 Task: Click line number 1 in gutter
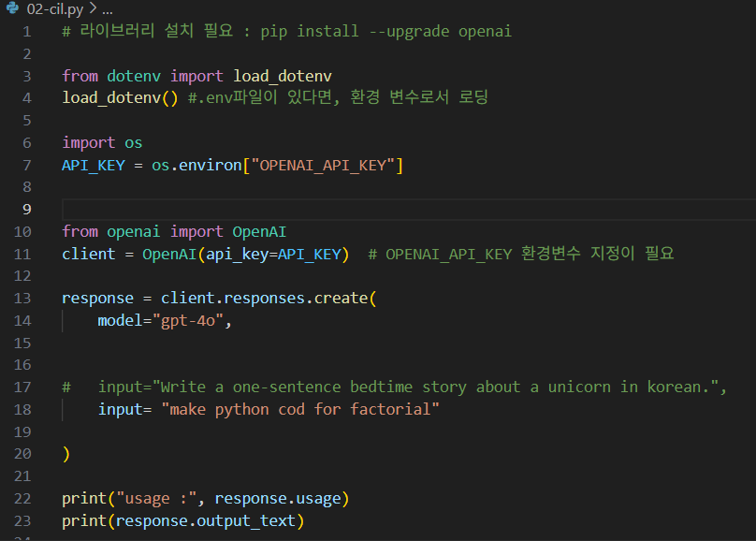coord(27,32)
